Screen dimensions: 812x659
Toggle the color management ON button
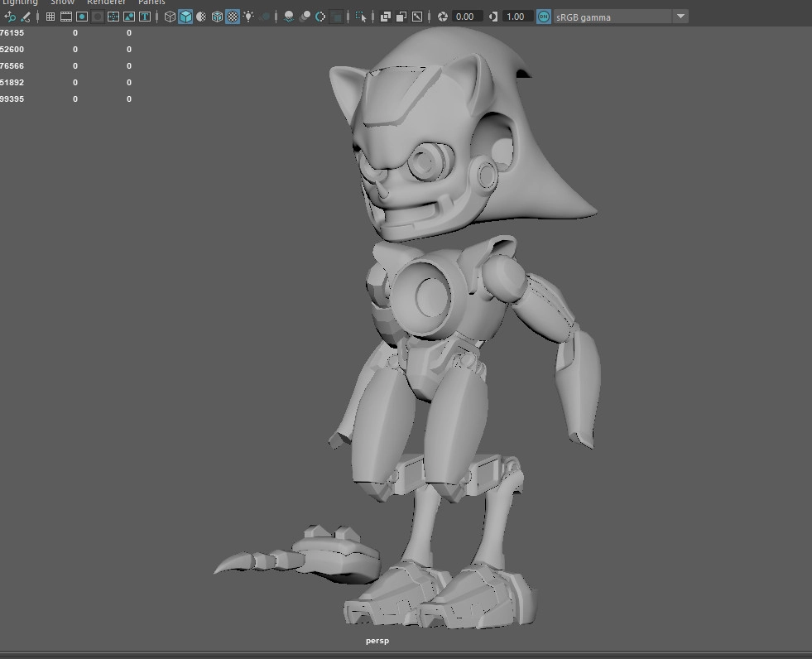tap(543, 17)
